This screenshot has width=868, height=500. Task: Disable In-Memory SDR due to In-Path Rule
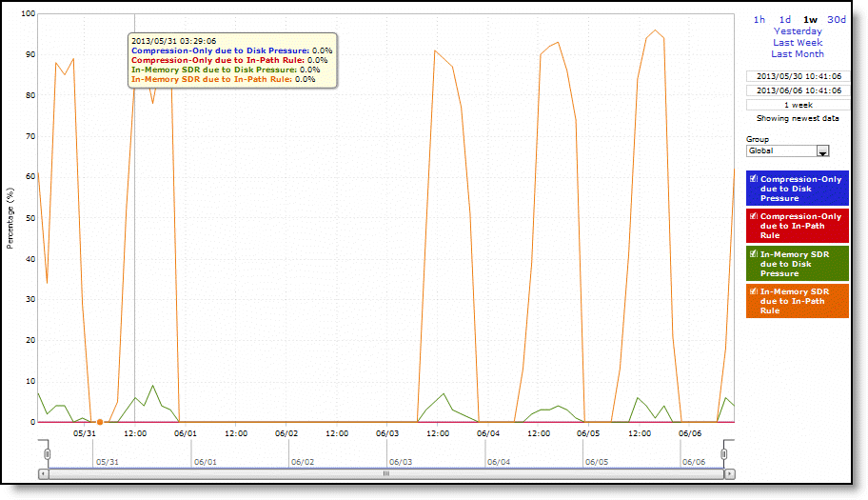(x=754, y=291)
